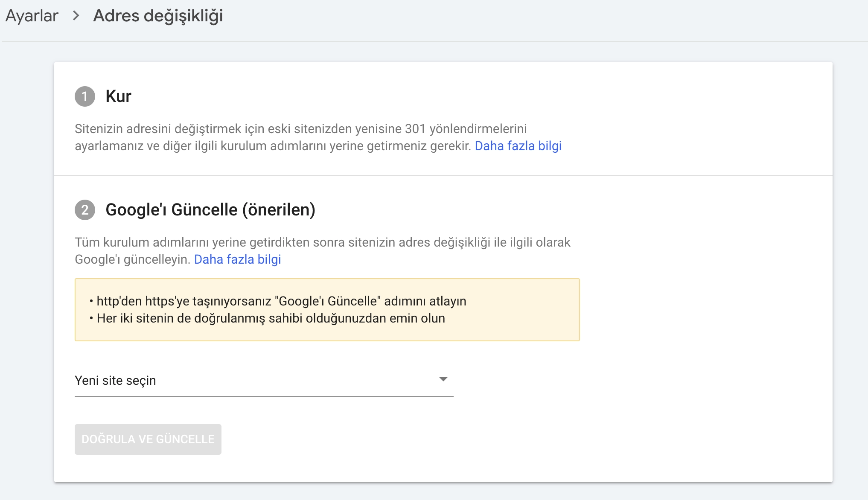Click the DOĞRULA VE GÜNCELLE button
The width and height of the screenshot is (868, 500).
coord(148,439)
